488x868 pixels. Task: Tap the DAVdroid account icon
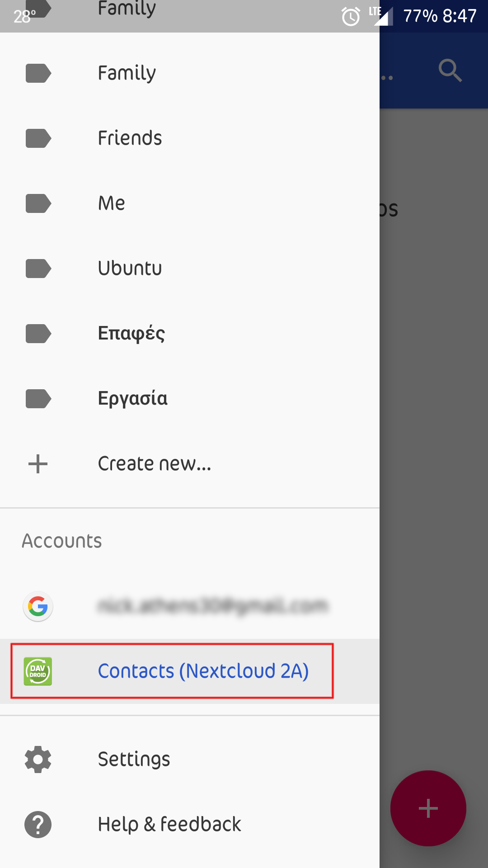[x=38, y=671]
